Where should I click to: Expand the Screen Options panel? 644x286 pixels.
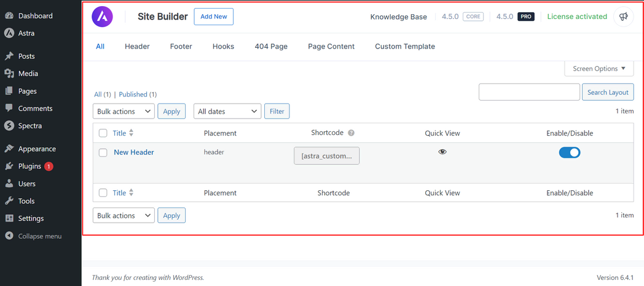(x=599, y=69)
